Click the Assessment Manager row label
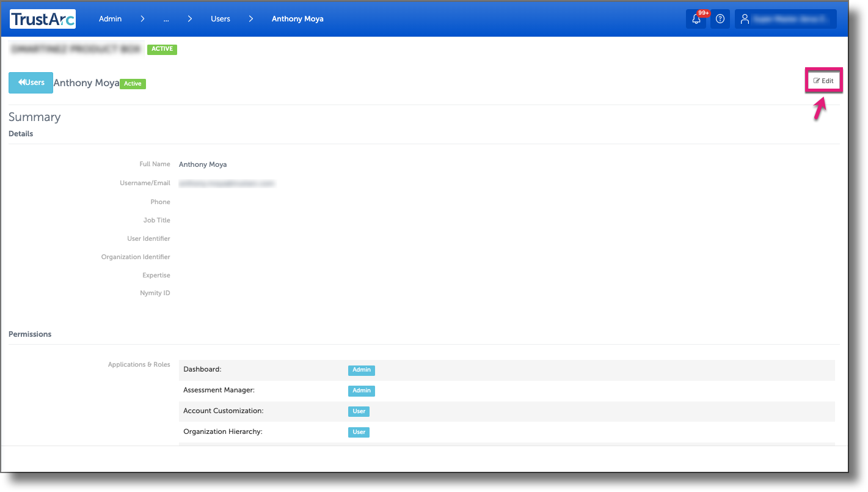Image resolution: width=868 pixels, height=492 pixels. 219,390
